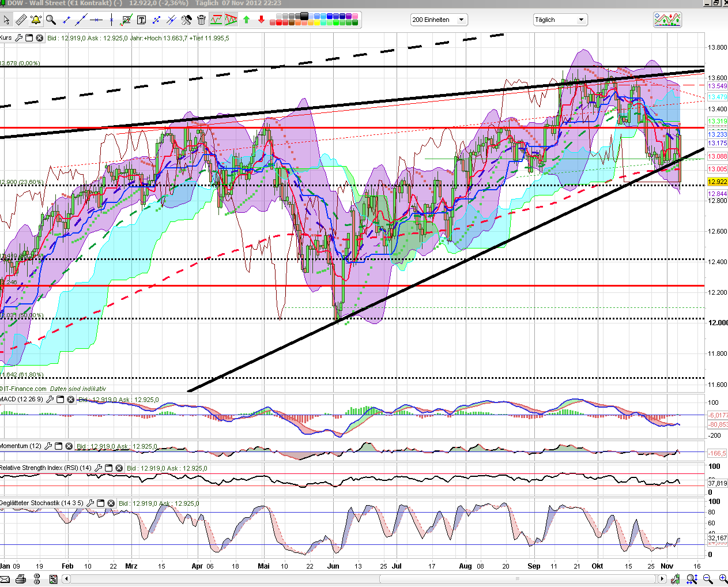
Task: Open the 200 Einheiten units dropdown
Action: pos(439,20)
